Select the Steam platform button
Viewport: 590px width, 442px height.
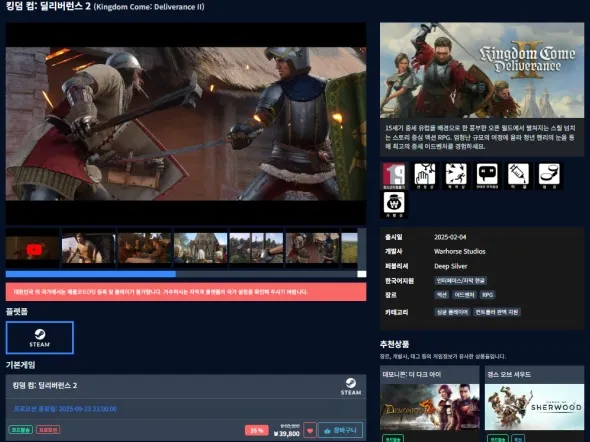click(40, 338)
